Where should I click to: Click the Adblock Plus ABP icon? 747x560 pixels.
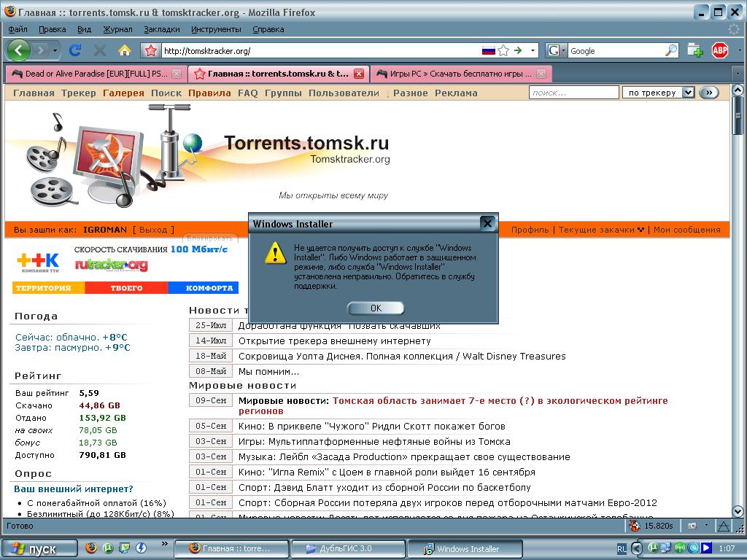[720, 50]
